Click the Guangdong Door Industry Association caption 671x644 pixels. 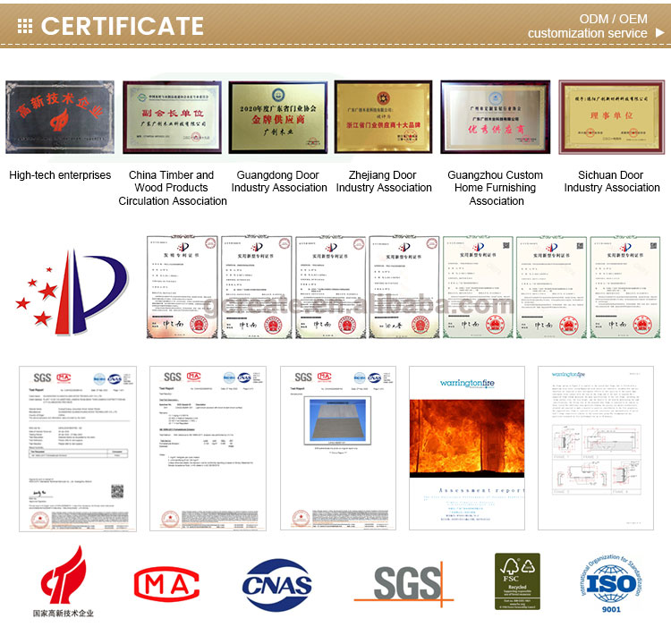(279, 182)
